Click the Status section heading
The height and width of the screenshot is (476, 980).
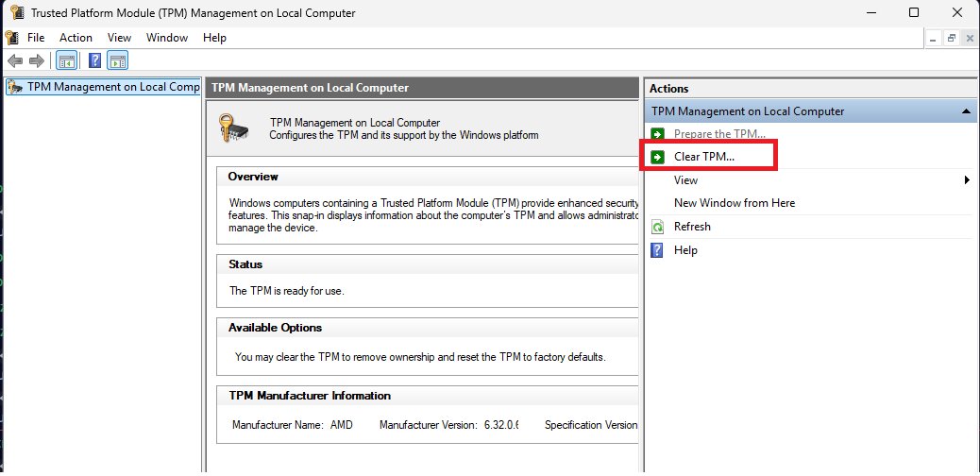tap(245, 263)
